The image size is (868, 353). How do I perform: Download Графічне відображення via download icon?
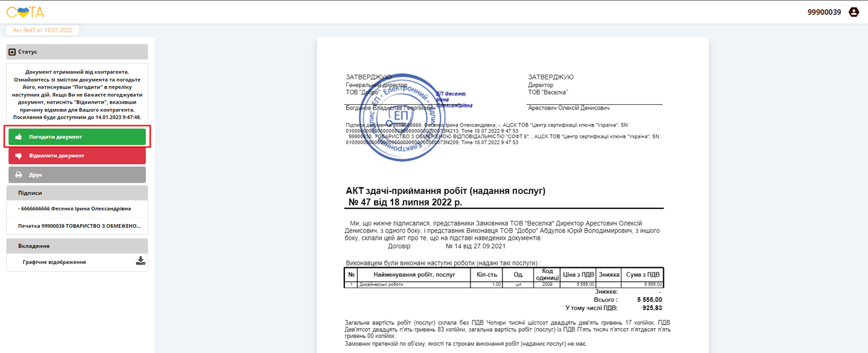point(141,261)
